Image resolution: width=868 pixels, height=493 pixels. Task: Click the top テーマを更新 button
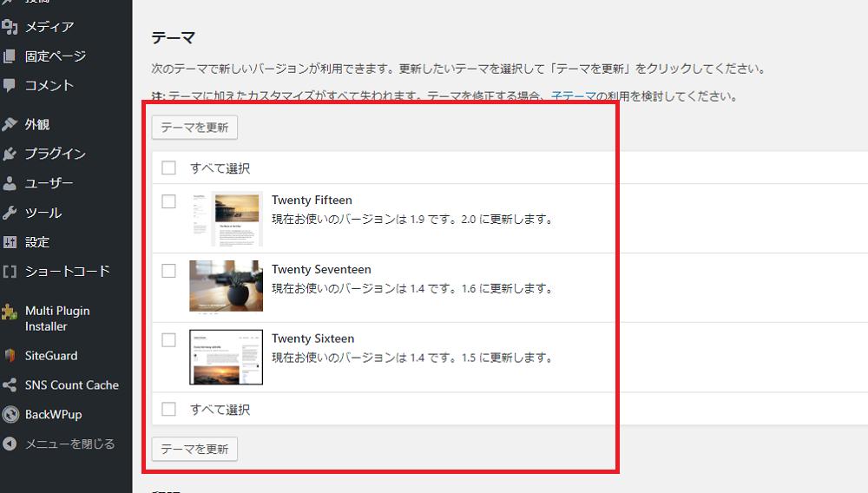(x=194, y=128)
